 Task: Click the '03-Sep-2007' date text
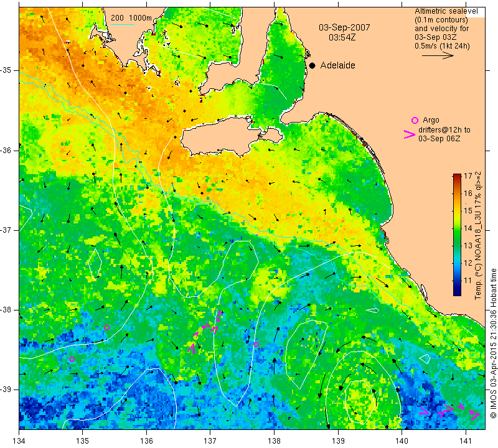pos(344,27)
